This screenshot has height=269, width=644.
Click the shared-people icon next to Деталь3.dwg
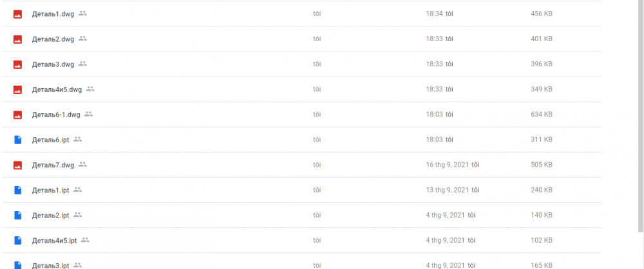[82, 64]
